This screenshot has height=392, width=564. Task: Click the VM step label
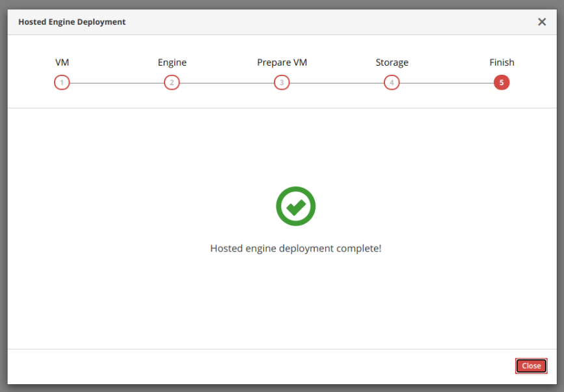pyautogui.click(x=62, y=62)
